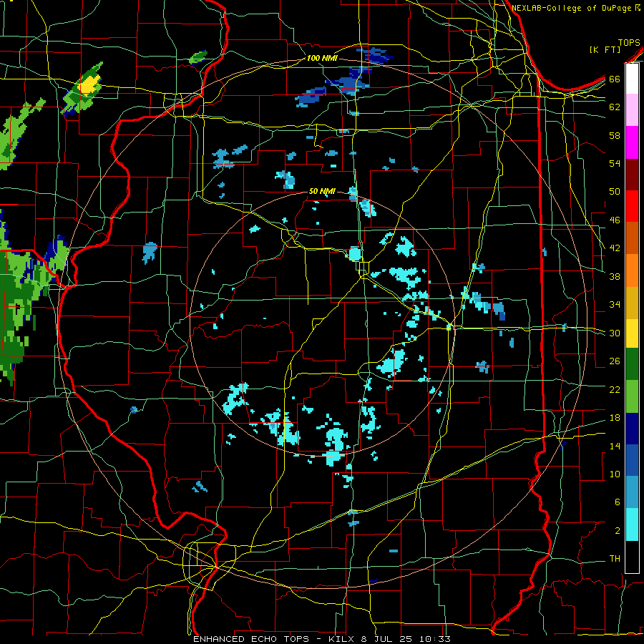Click the yellow legend swatch
The height and width of the screenshot is (644, 644).
pyautogui.click(x=632, y=333)
